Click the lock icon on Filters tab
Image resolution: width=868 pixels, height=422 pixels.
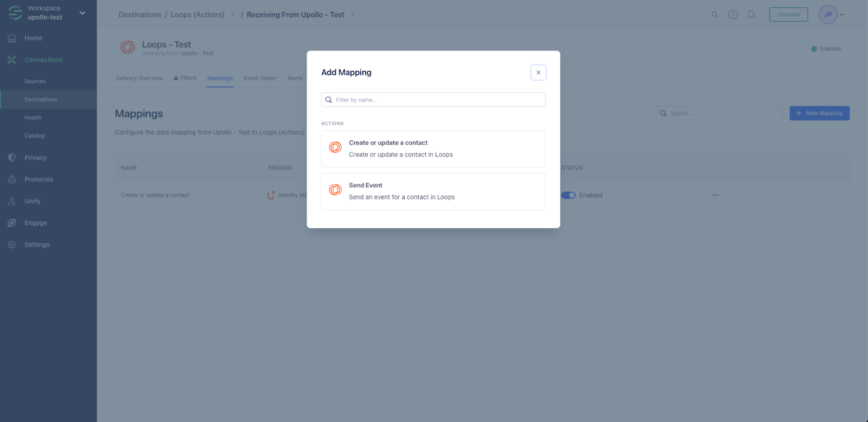coord(176,78)
